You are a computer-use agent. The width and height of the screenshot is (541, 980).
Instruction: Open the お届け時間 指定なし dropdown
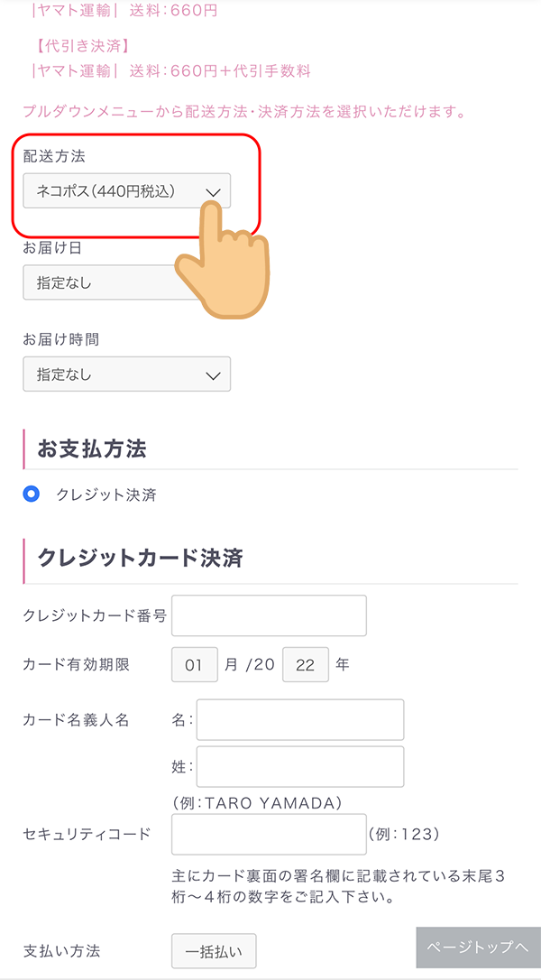pyautogui.click(x=127, y=374)
